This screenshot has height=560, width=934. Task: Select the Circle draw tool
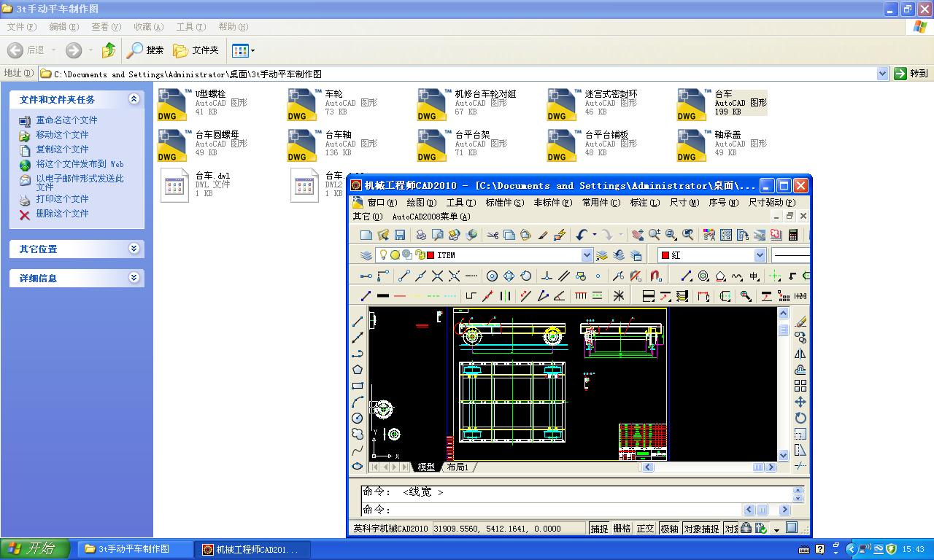(358, 418)
